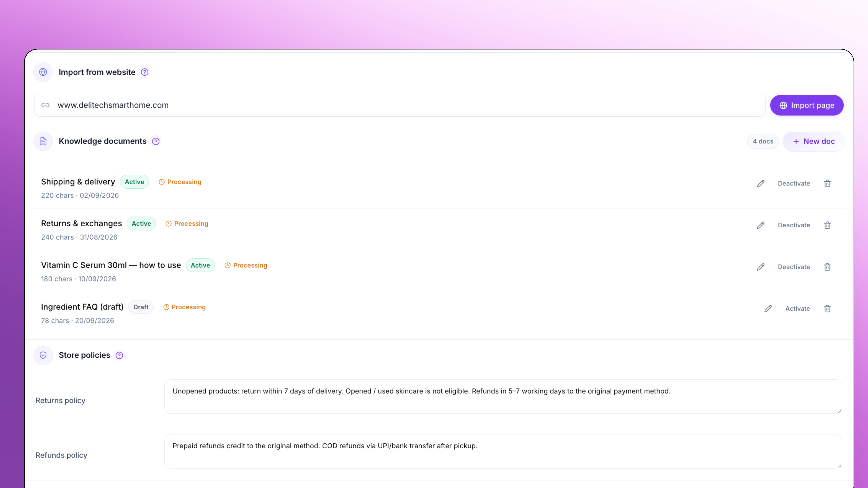Select the Ingredient FAQ (draft) title
Image resolution: width=868 pixels, height=488 pixels.
[x=82, y=307]
